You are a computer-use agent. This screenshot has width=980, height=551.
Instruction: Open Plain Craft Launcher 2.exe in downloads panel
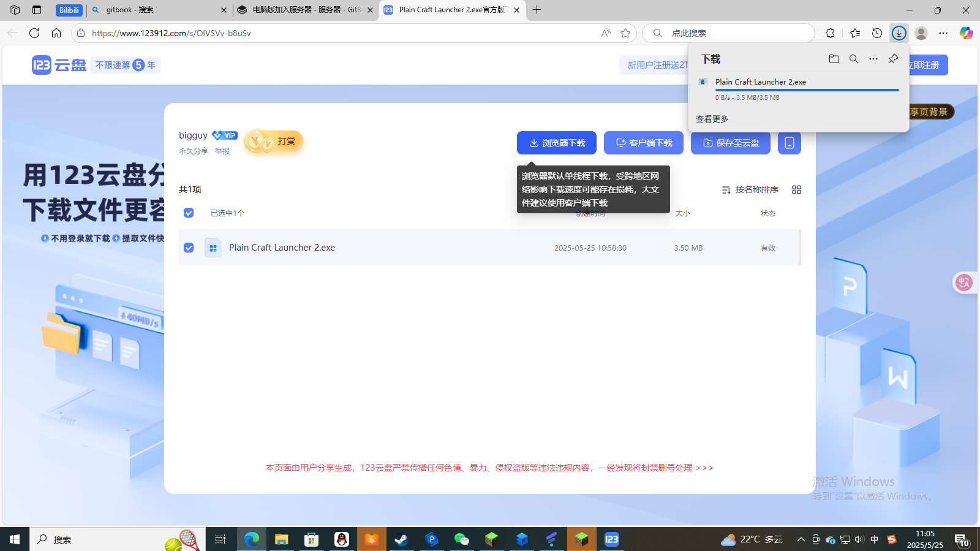click(x=761, y=82)
